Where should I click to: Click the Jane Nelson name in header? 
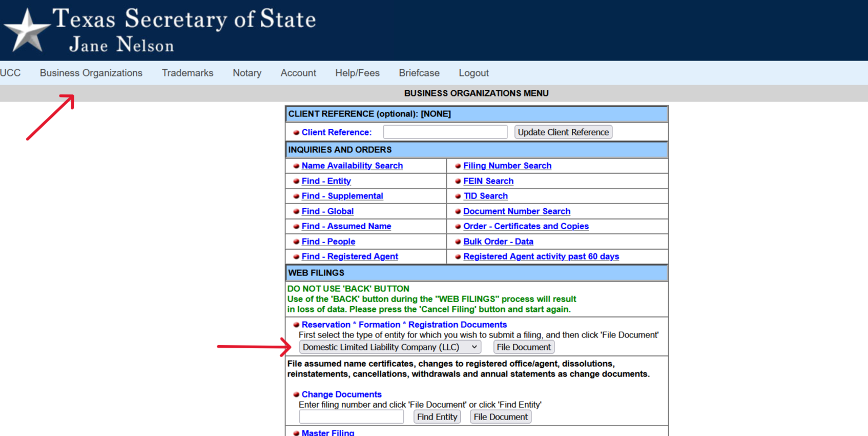[x=122, y=45]
